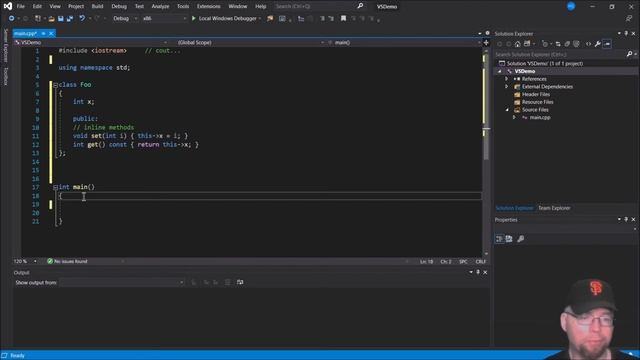Viewport: 640px width, 360px height.
Task: Click the search magnifier in title bar
Action: point(360,6)
